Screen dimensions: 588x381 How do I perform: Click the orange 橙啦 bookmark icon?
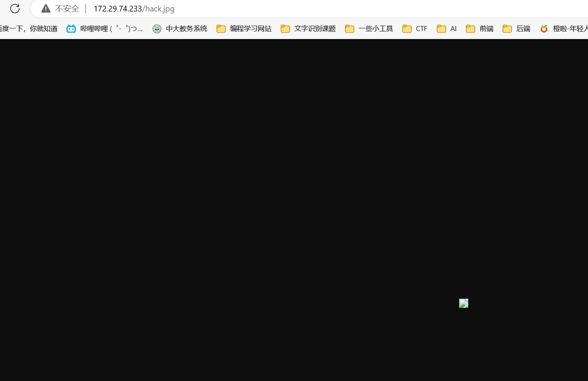544,29
